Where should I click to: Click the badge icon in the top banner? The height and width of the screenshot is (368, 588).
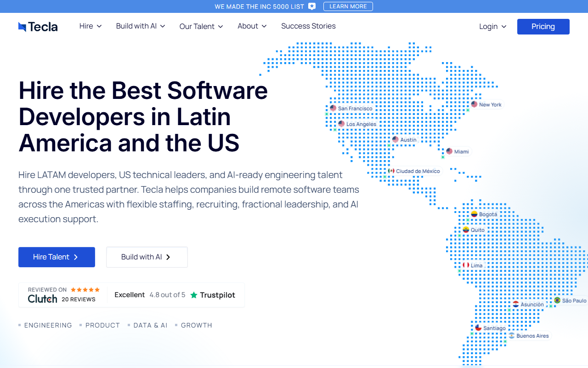pos(312,6)
